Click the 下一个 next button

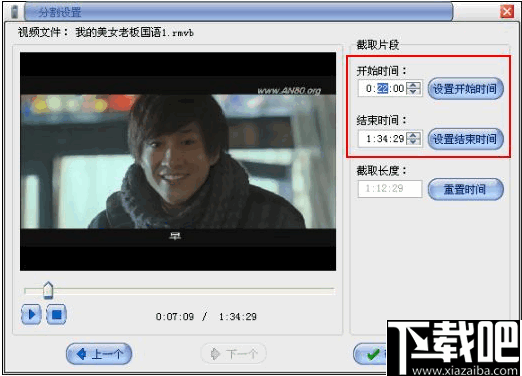(x=234, y=354)
